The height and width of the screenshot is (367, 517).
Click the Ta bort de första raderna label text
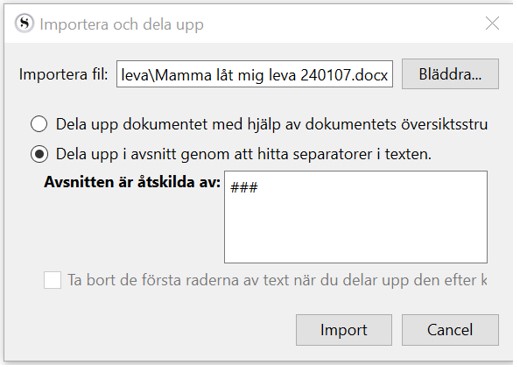pyautogui.click(x=278, y=280)
